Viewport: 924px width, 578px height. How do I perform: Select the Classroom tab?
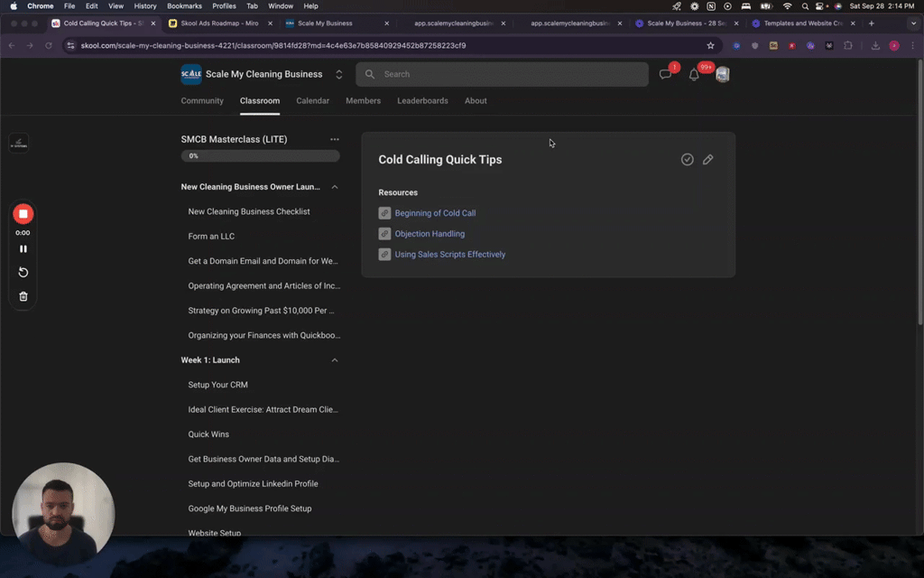point(260,101)
